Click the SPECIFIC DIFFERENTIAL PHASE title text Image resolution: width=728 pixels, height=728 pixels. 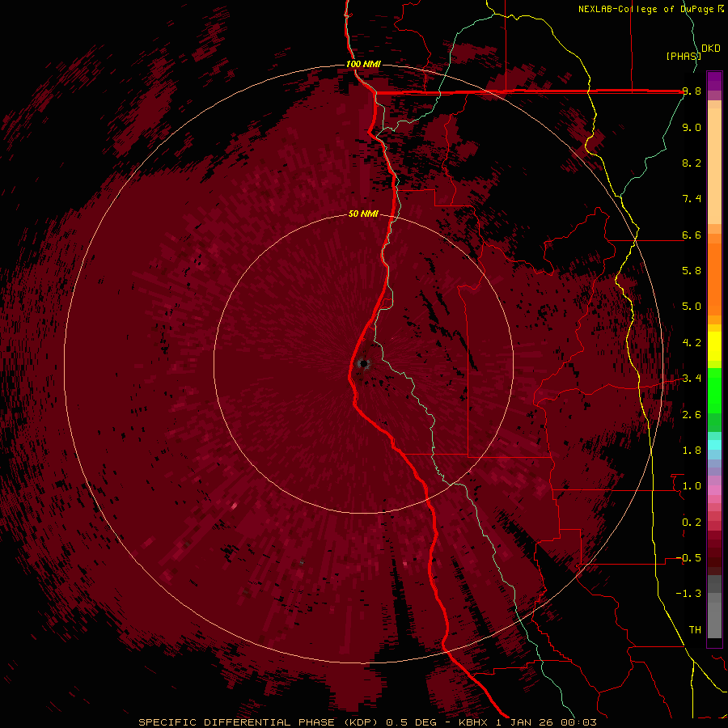click(236, 722)
